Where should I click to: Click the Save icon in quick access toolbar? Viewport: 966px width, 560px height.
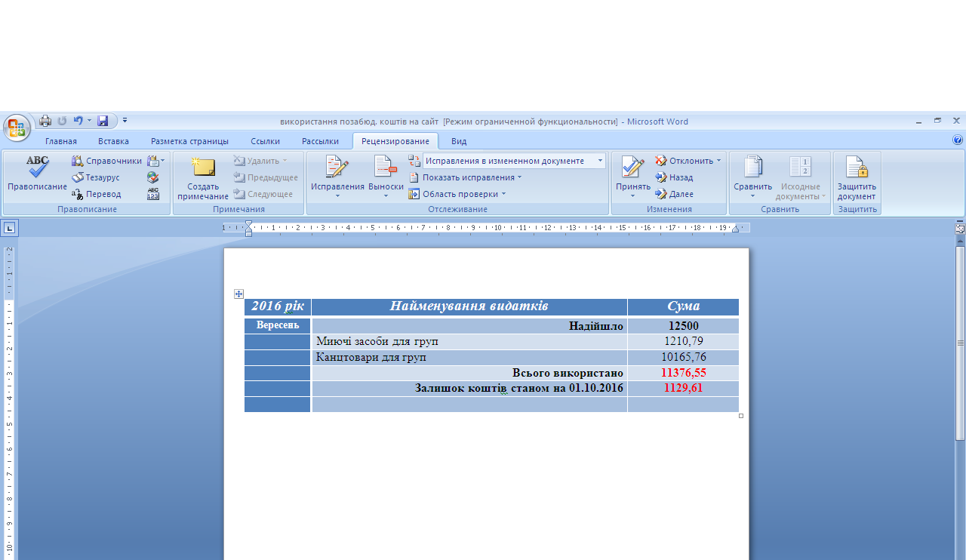pyautogui.click(x=103, y=121)
